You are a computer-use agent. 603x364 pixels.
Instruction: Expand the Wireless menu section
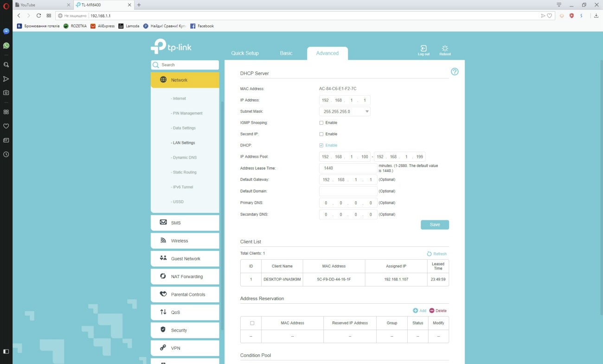185,241
